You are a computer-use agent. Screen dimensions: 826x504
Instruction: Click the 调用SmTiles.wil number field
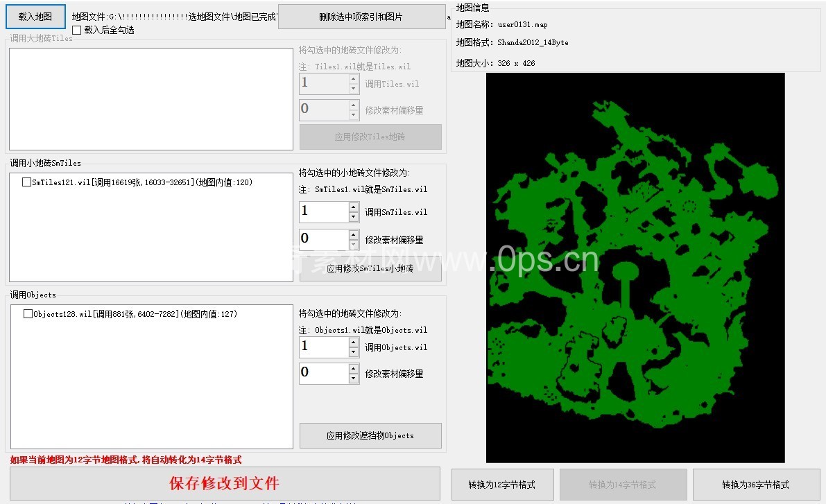click(323, 212)
